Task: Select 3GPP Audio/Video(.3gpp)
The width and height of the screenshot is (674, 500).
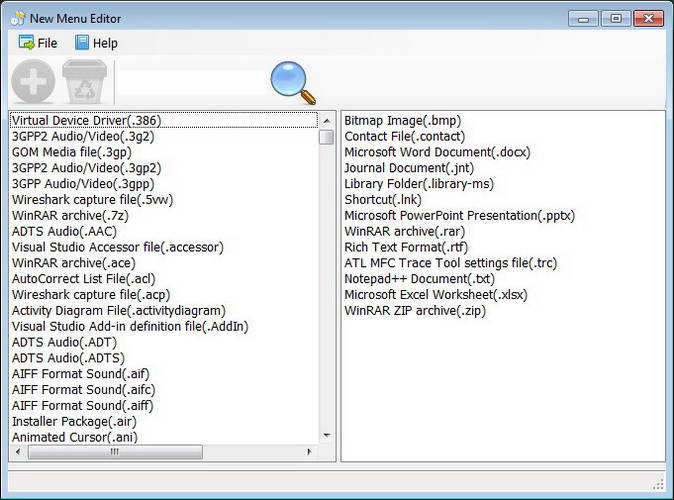Action: pos(164,184)
